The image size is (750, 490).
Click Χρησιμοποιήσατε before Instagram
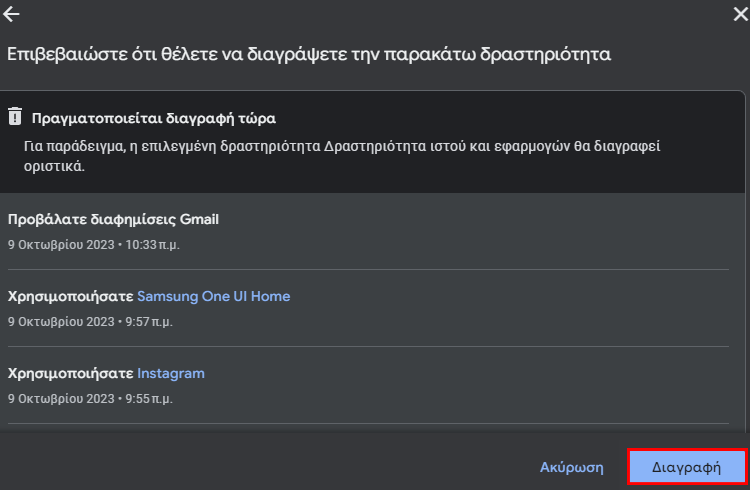(x=70, y=374)
